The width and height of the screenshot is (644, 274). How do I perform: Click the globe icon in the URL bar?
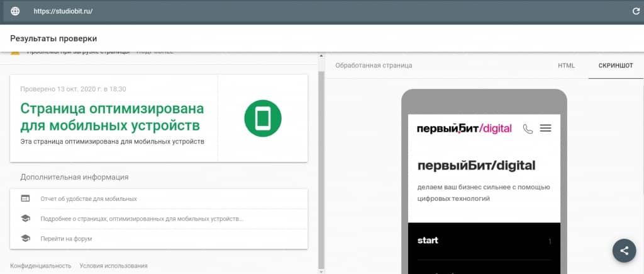coord(15,11)
